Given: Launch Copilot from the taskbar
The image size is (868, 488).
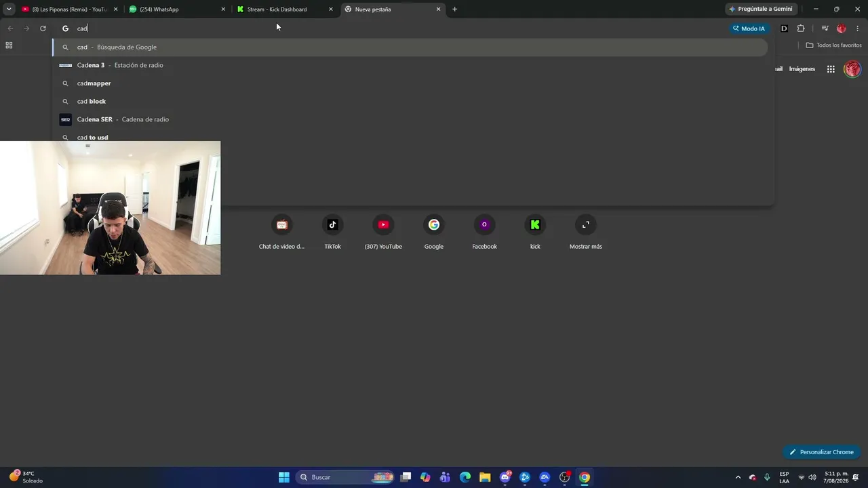Looking at the screenshot, I should pos(425,477).
